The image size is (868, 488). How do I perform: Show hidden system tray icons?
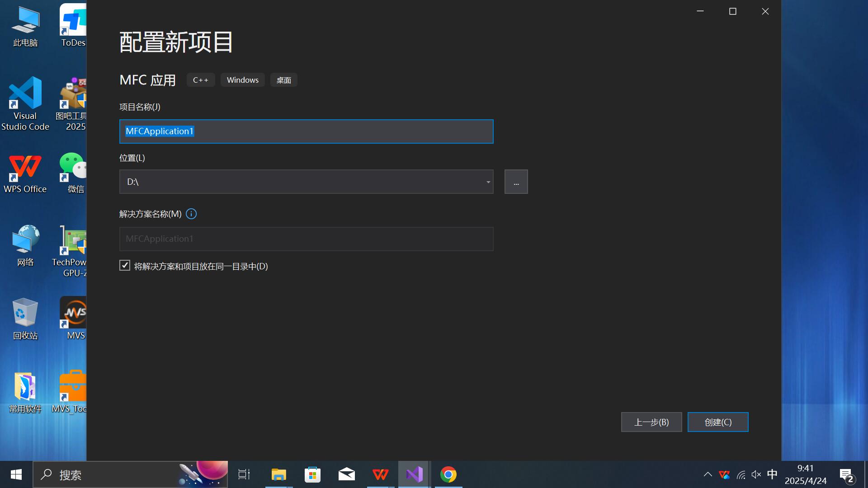708,474
